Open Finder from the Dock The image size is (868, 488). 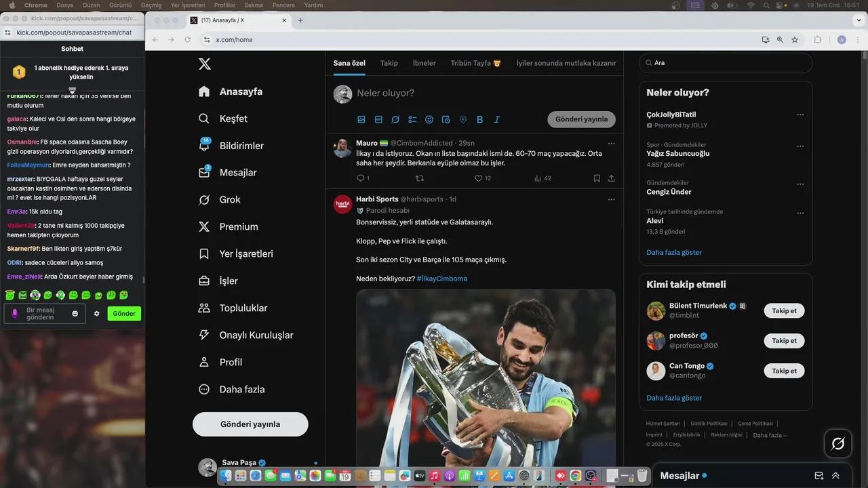pyautogui.click(x=226, y=476)
